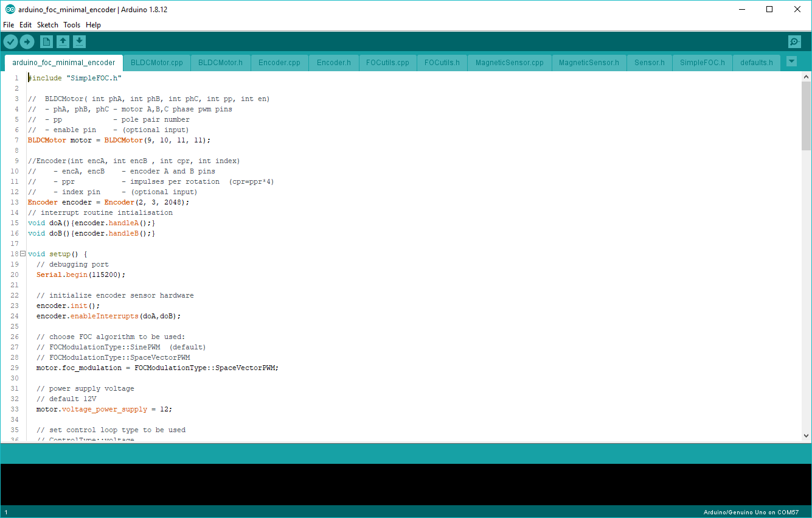Click the #include "SimpleFOC.h" line
The image size is (812, 518).
[75, 78]
